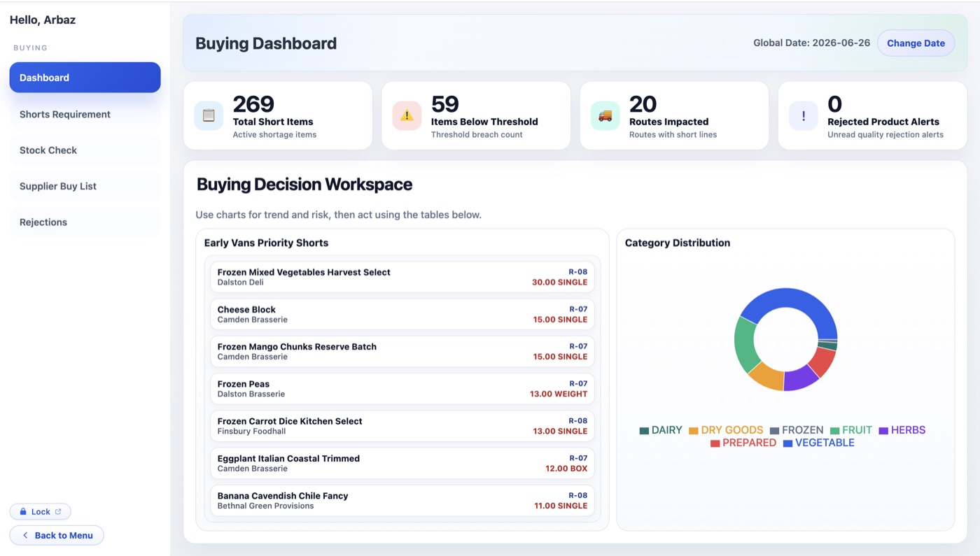Go to Stock Check
980x556 pixels.
85,150
